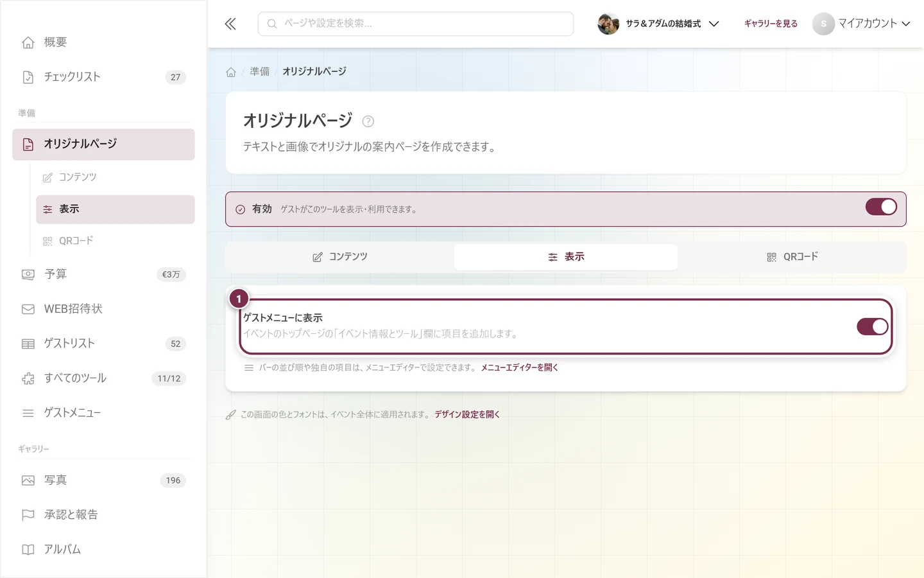Expand the サラ＆アダムの結婚式 event dropdown

point(658,24)
